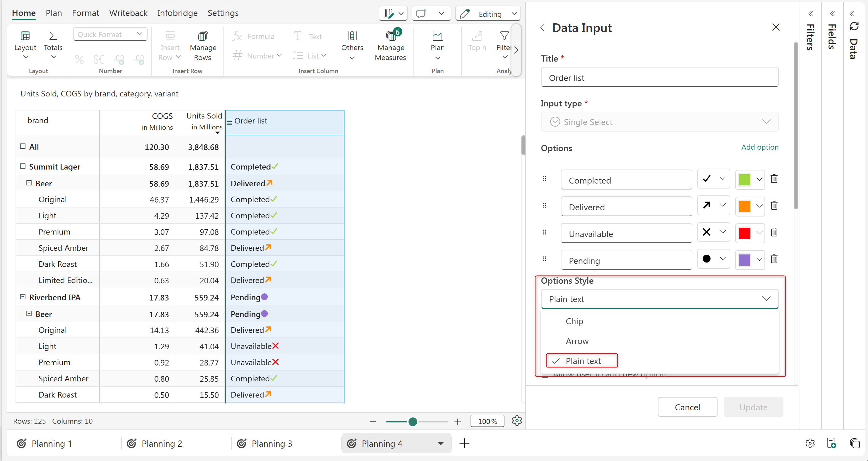Go back using Data Input arrow
Screen dimensions: 868x461
(x=542, y=28)
